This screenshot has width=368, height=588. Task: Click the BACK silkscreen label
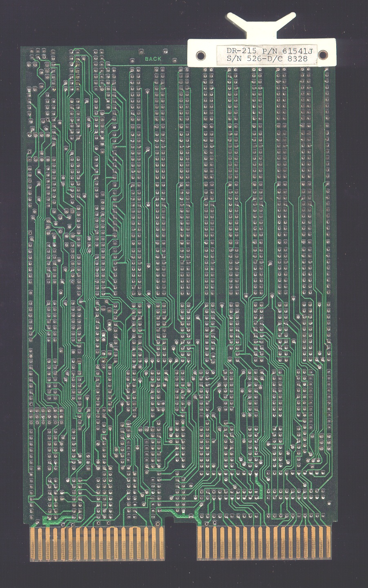point(153,59)
